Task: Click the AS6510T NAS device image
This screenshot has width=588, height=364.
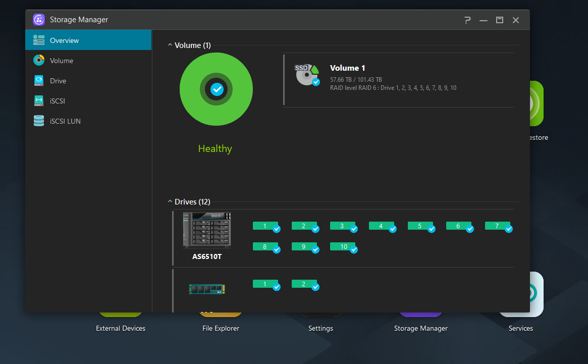Action: click(207, 230)
